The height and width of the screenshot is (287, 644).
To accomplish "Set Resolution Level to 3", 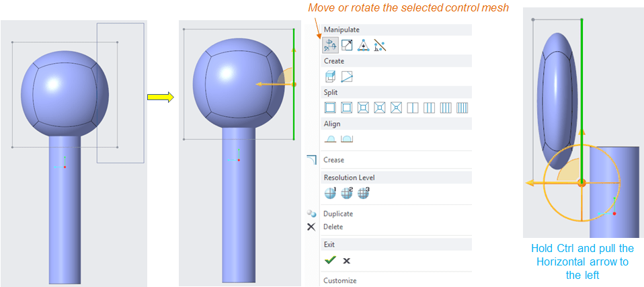I will click(363, 193).
